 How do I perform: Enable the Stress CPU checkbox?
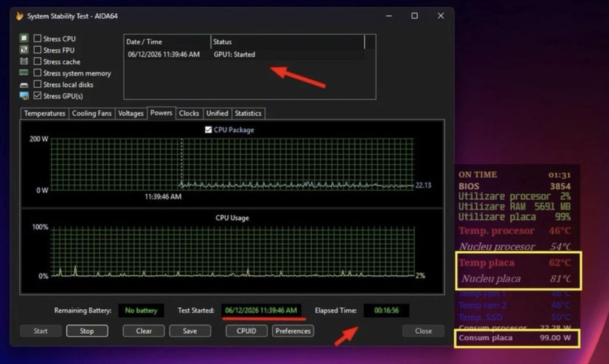click(x=37, y=38)
